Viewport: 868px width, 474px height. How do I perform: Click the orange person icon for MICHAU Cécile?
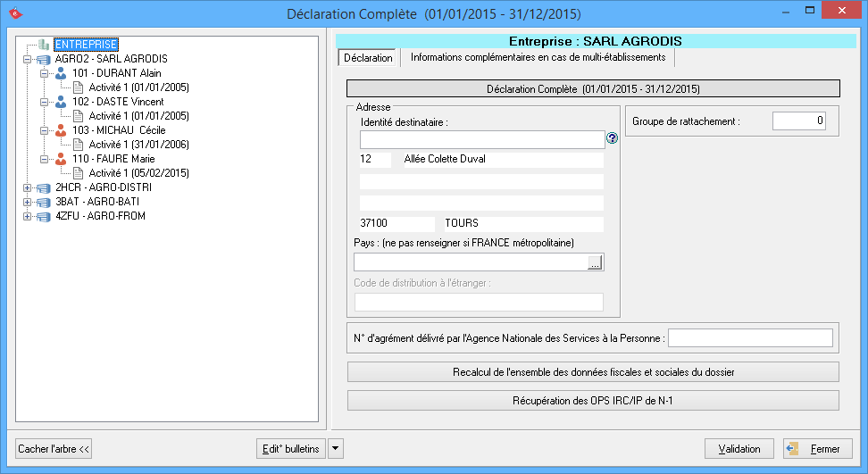tap(61, 130)
